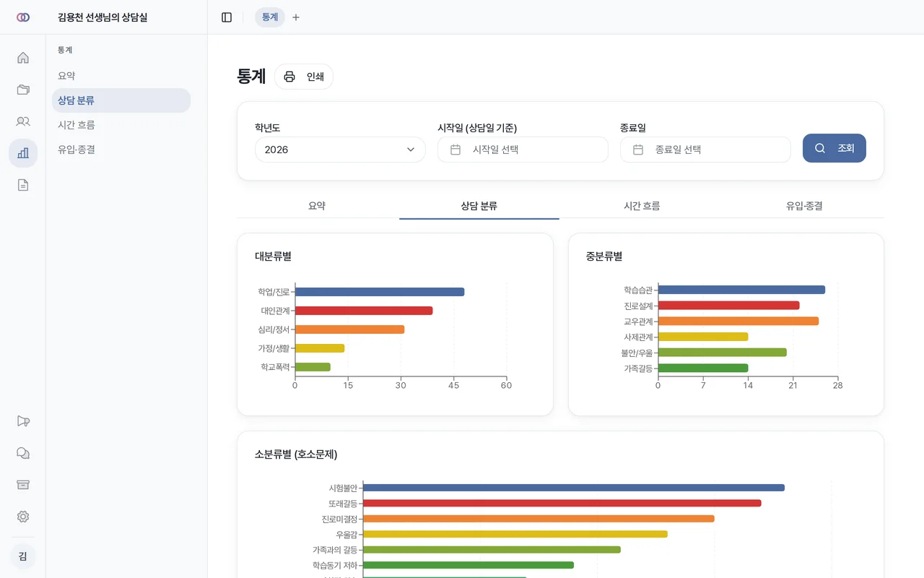The width and height of the screenshot is (924, 578).
Task: Click the 학교폭력 green bar
Action: click(x=313, y=367)
